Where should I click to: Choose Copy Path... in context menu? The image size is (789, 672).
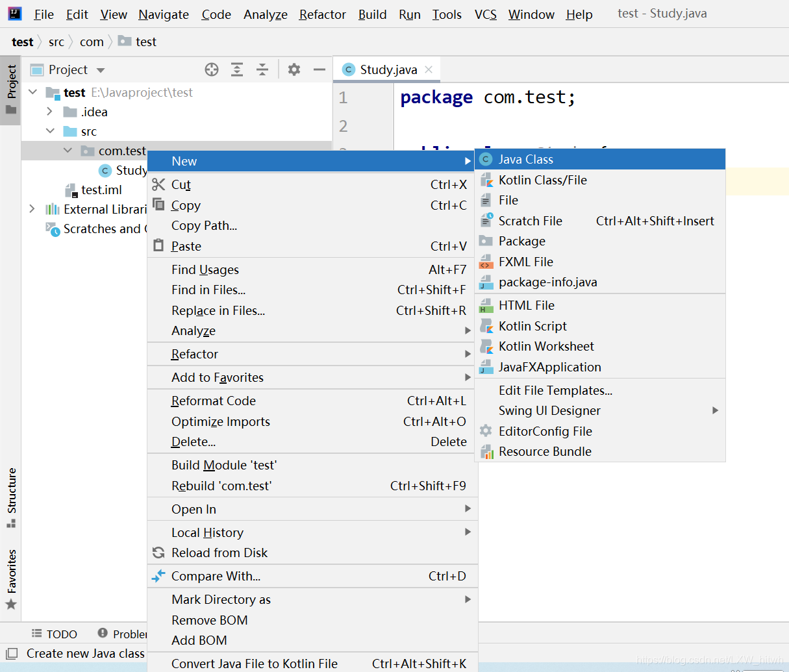tap(312, 225)
